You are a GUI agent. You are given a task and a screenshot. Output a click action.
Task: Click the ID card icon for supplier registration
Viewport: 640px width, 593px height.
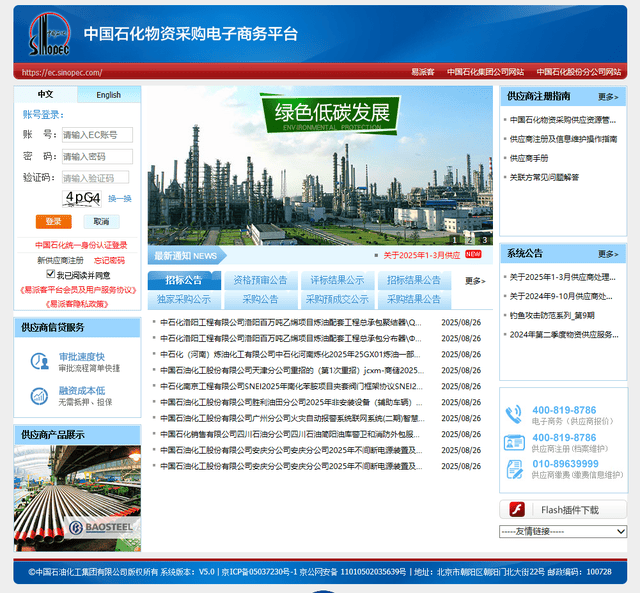pyautogui.click(x=514, y=442)
